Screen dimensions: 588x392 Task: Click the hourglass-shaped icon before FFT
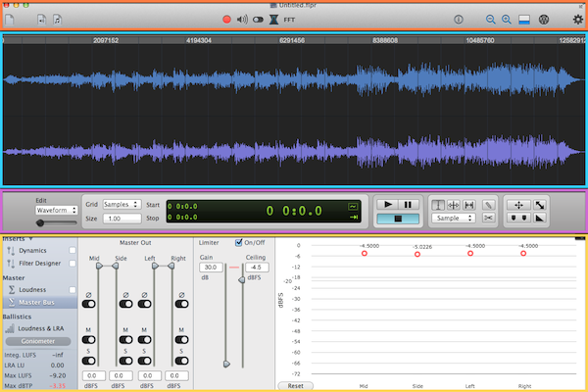[273, 20]
